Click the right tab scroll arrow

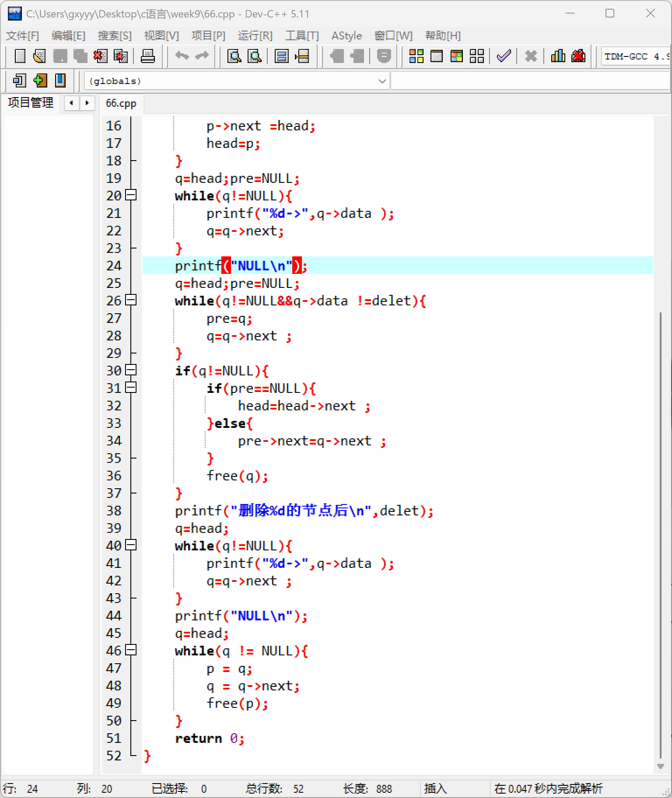point(87,103)
